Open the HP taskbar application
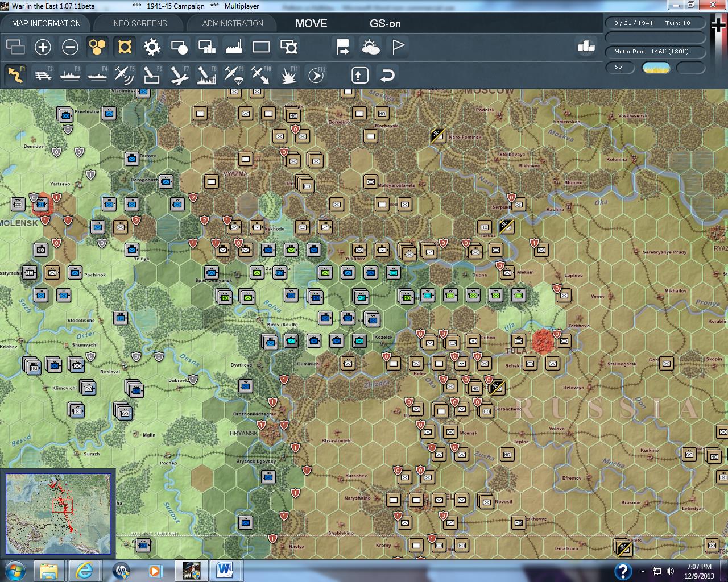728x582 pixels. pos(121,570)
